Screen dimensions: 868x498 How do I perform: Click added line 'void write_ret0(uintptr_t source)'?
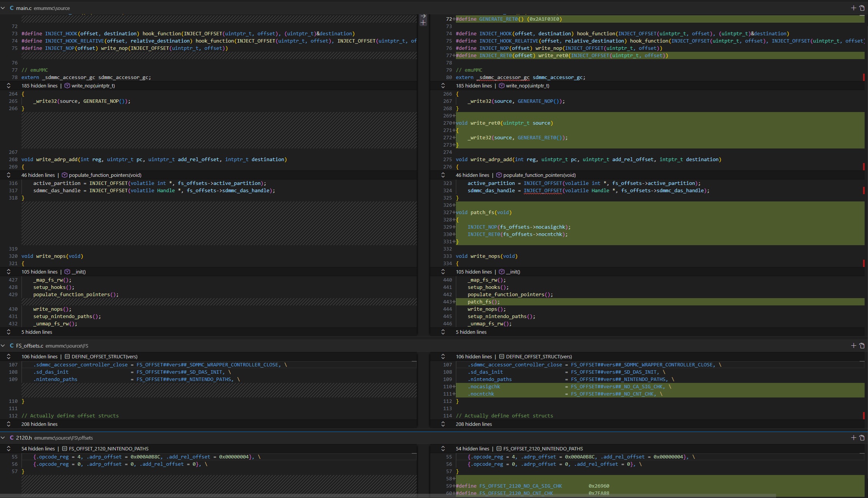[x=660, y=123]
